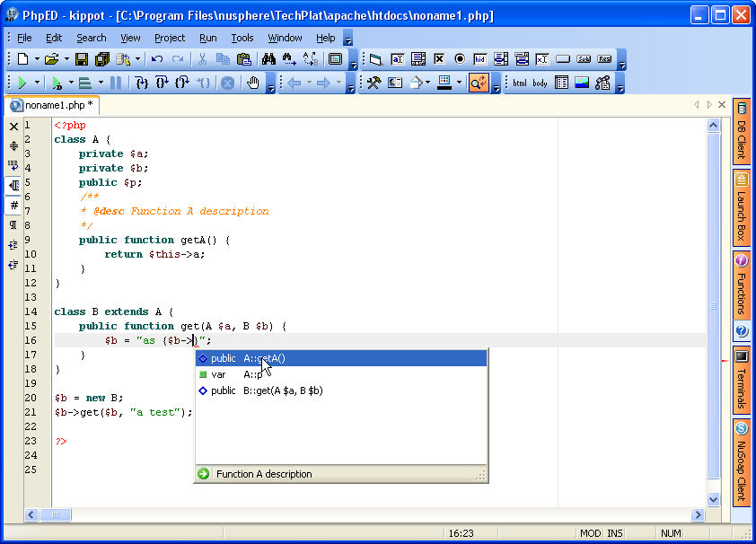The height and width of the screenshot is (544, 756).
Task: Close the current tab with the X button
Action: pyautogui.click(x=722, y=104)
